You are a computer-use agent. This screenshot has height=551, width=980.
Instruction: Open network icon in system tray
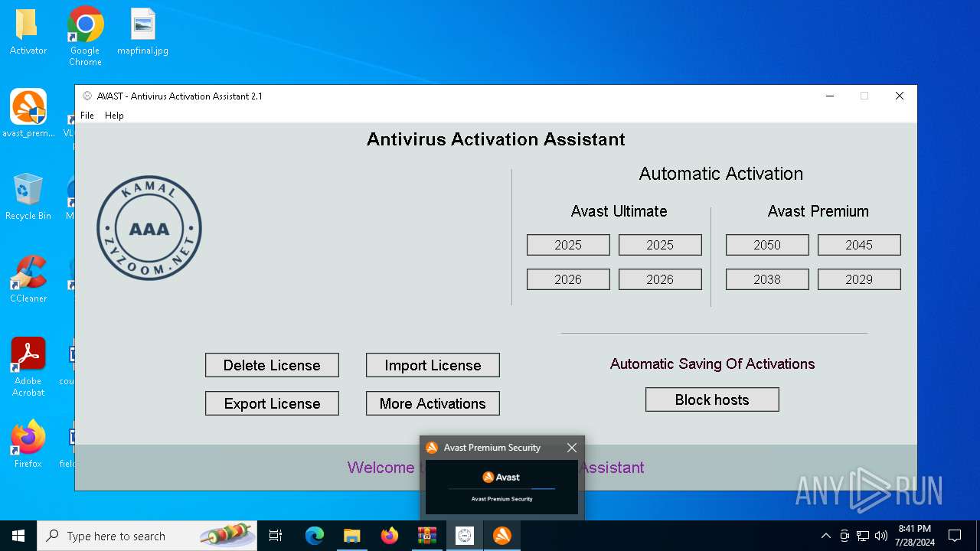pos(863,536)
